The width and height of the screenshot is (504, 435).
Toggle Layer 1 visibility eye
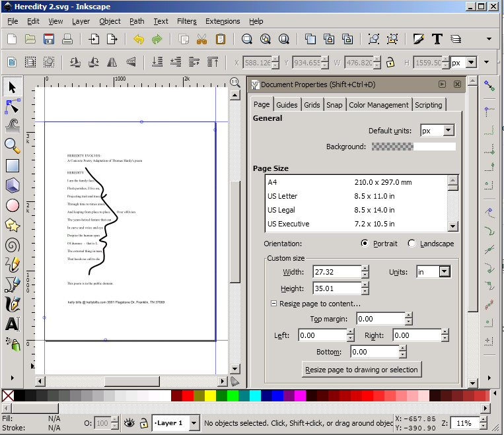click(x=129, y=422)
